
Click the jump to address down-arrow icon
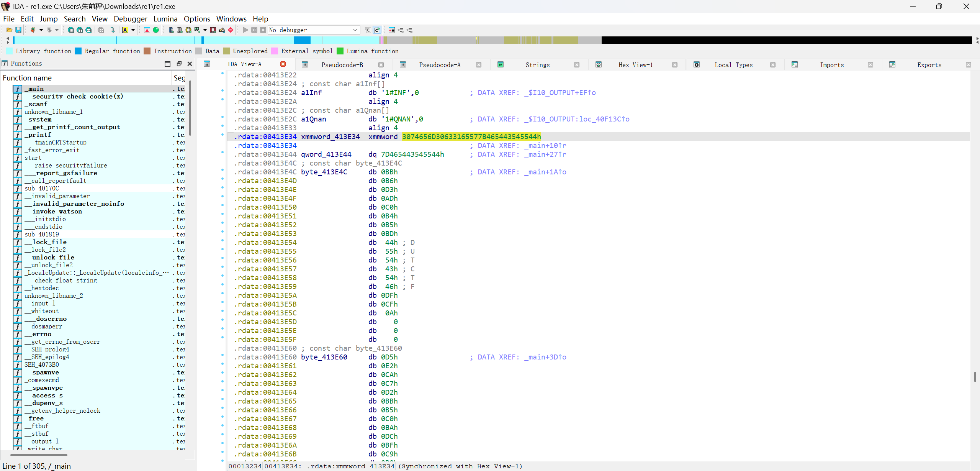click(x=113, y=30)
